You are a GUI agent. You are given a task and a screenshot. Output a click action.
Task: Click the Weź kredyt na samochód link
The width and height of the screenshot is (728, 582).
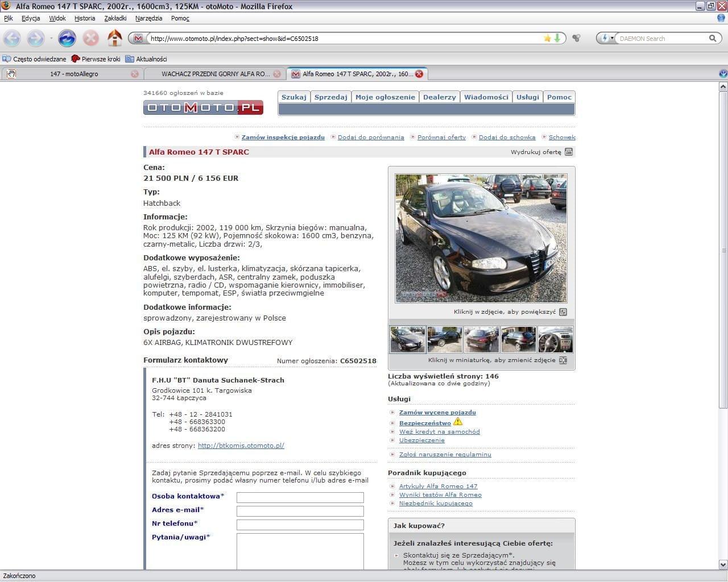440,431
